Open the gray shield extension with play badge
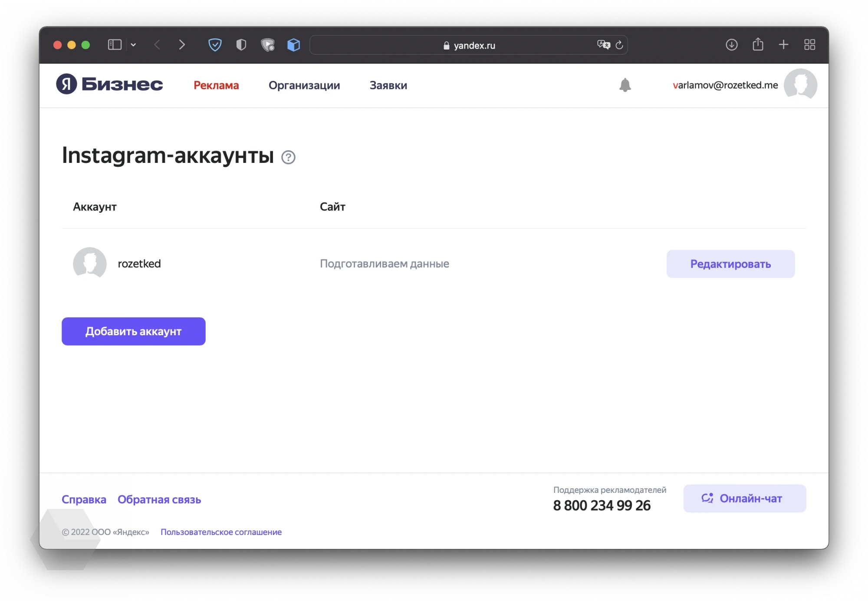 click(268, 45)
